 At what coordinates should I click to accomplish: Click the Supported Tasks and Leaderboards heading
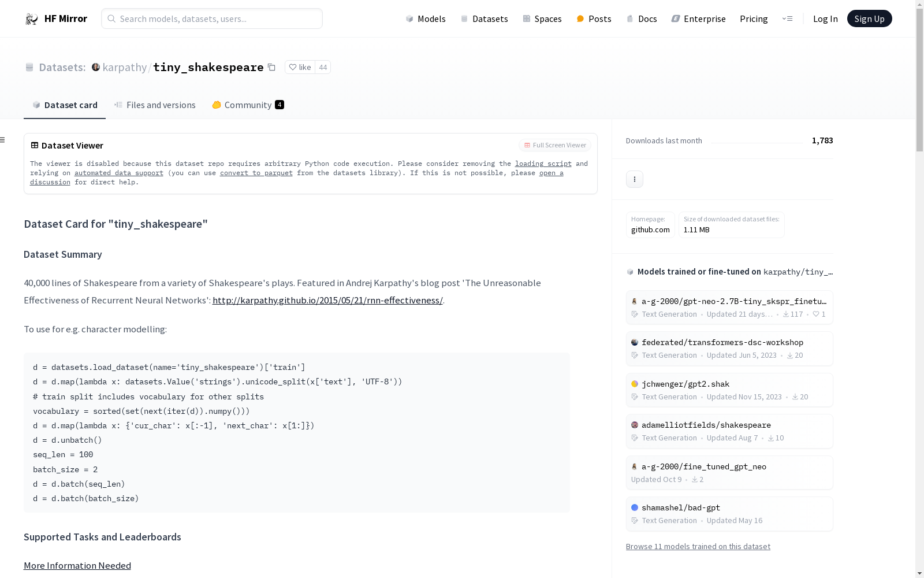[x=102, y=537]
